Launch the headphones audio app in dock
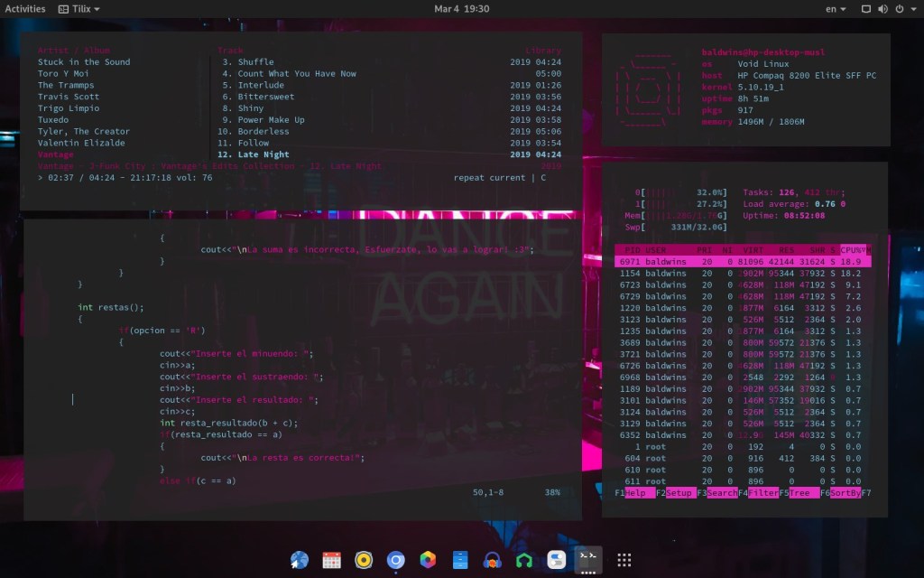924x578 pixels. click(492, 560)
